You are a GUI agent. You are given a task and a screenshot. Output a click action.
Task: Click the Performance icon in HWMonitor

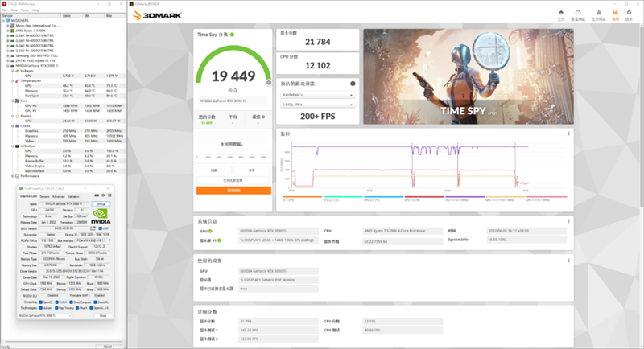(17, 176)
